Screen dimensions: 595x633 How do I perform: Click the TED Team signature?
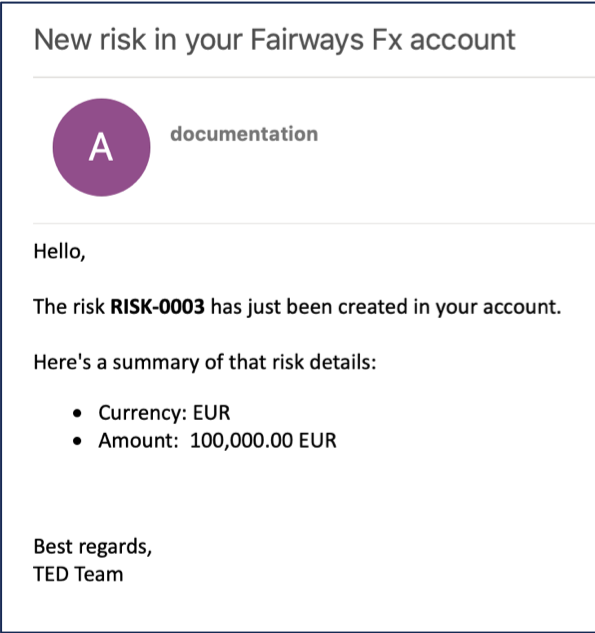[x=78, y=574]
